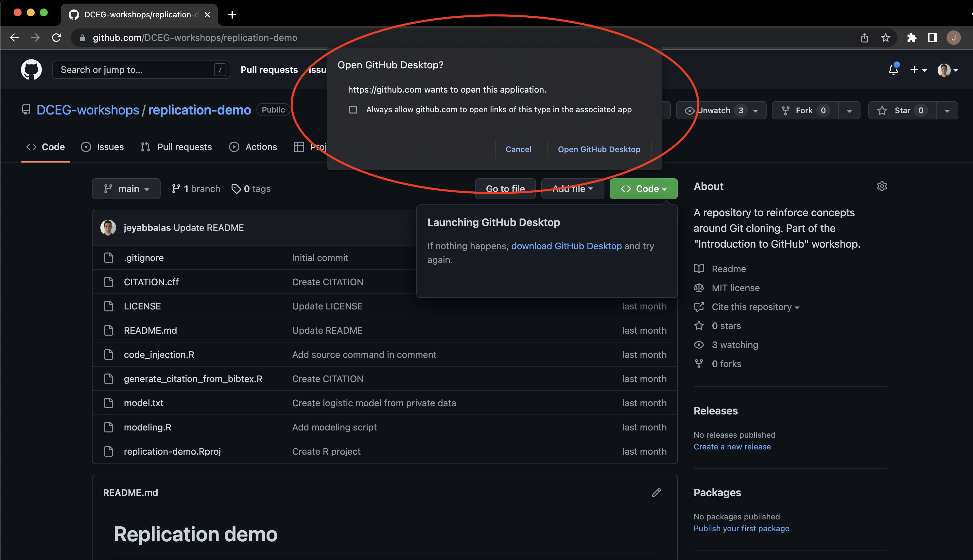Expand the Star lists arrow
Screen dimensions: 973x560
click(x=947, y=110)
